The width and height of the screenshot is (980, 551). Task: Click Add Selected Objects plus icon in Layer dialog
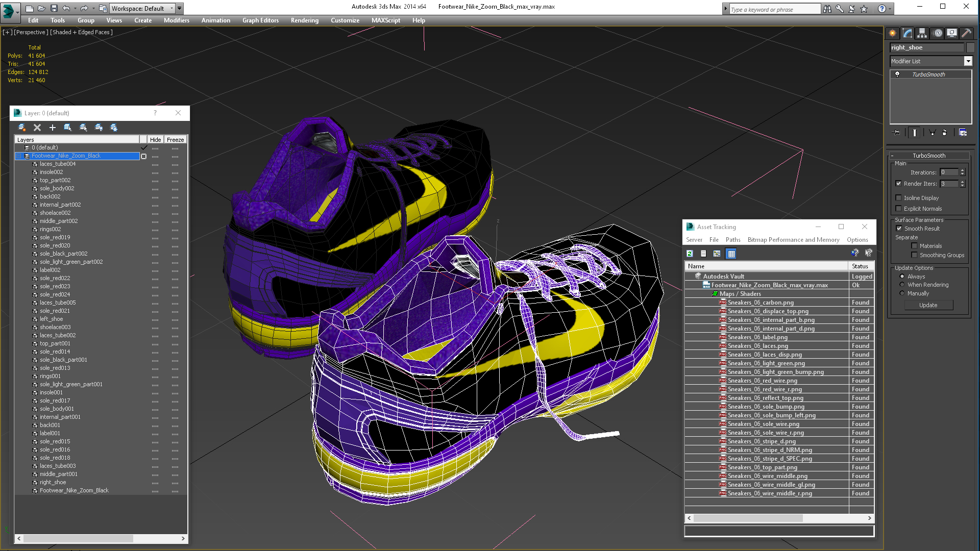52,128
